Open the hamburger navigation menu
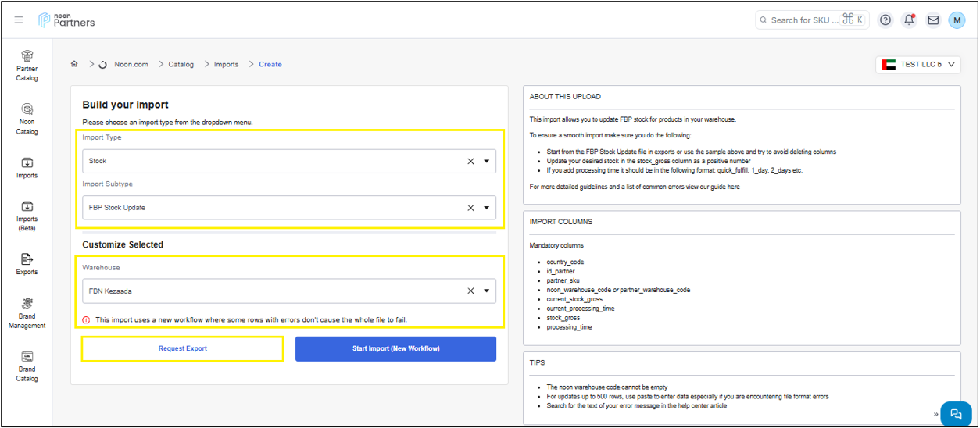The width and height of the screenshot is (980, 428). coord(19,20)
